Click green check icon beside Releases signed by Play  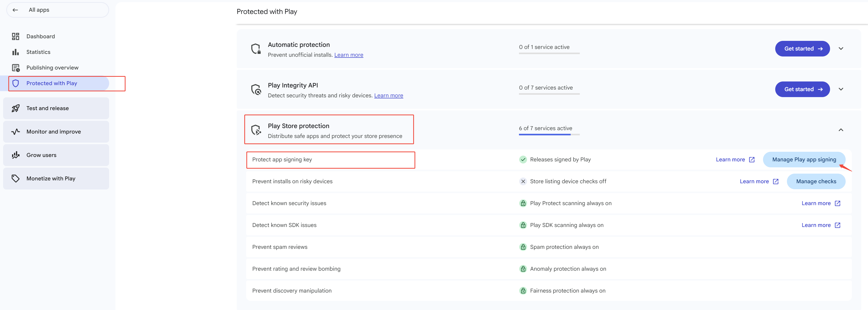[x=523, y=160]
